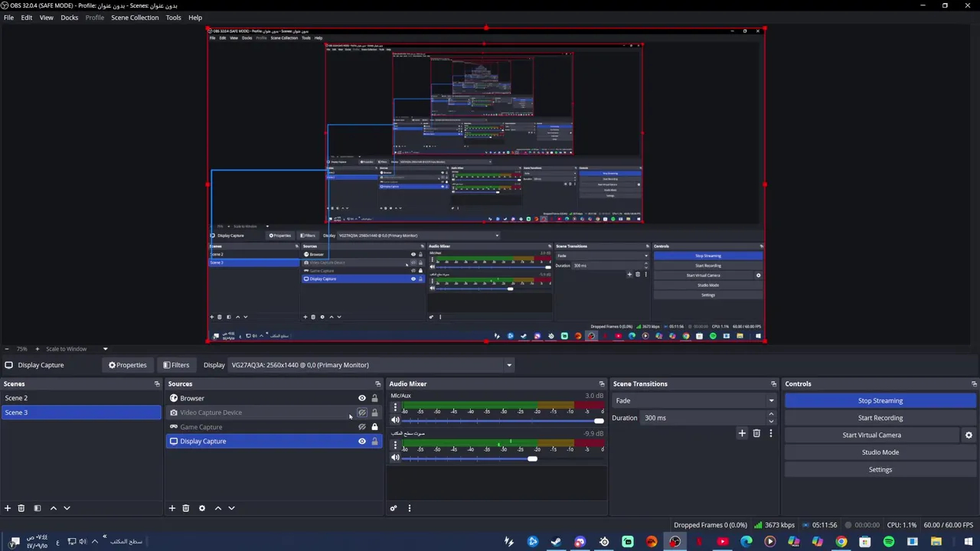The image size is (980, 551).
Task: Adjust Mic/Aux volume slider handle
Action: (599, 421)
